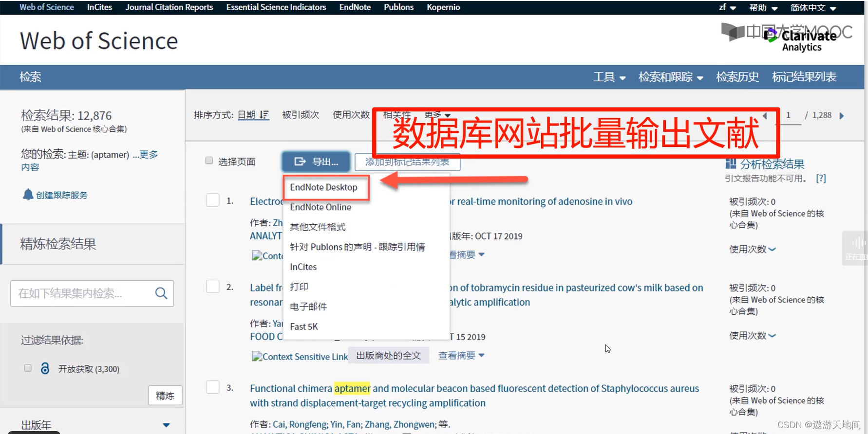Screen dimensions: 868x434
Task: Tick the select page checkbox
Action: coord(209,161)
